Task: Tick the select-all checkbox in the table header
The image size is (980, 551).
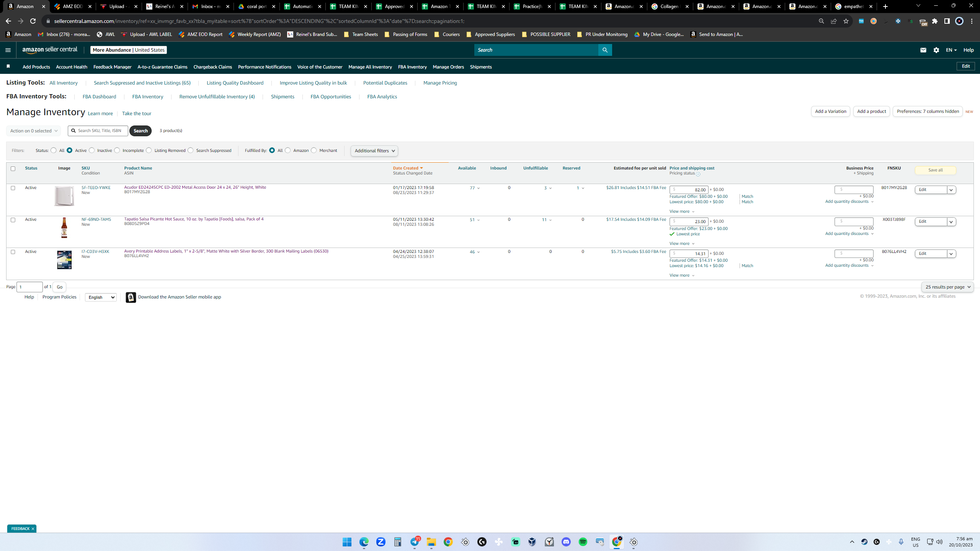Action: click(13, 169)
